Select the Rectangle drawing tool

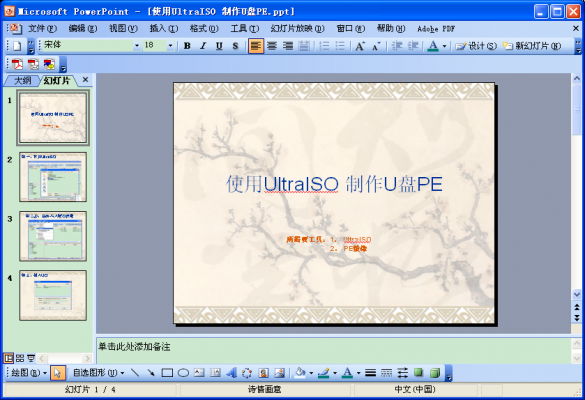[167, 372]
